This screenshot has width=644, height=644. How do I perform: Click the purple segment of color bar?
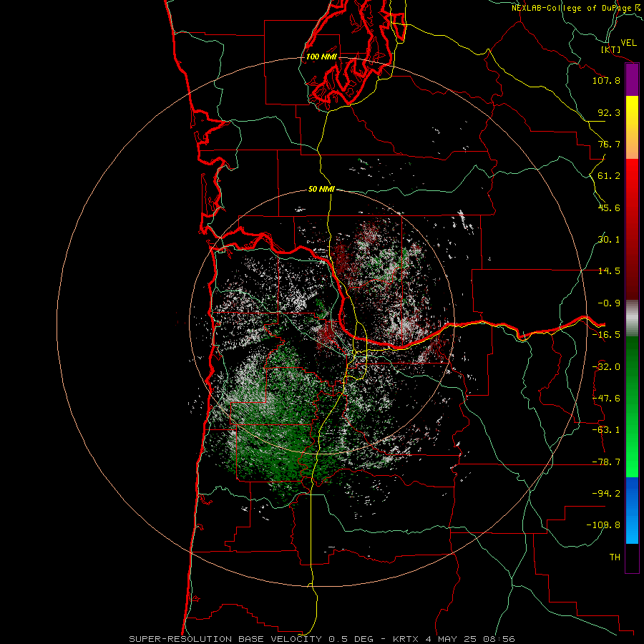click(x=632, y=80)
